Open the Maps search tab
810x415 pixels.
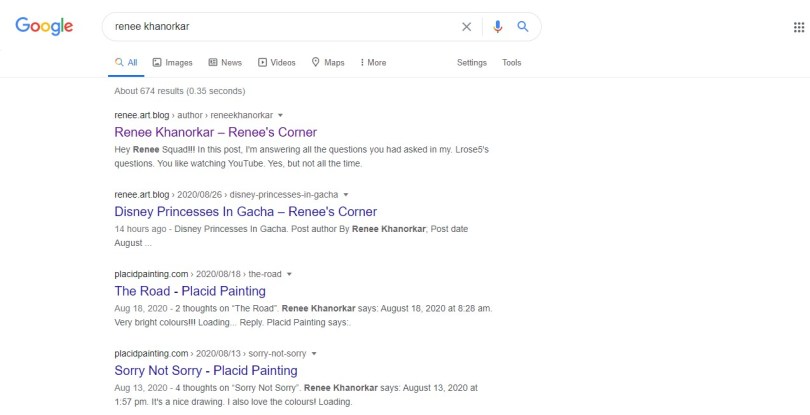pyautogui.click(x=328, y=63)
